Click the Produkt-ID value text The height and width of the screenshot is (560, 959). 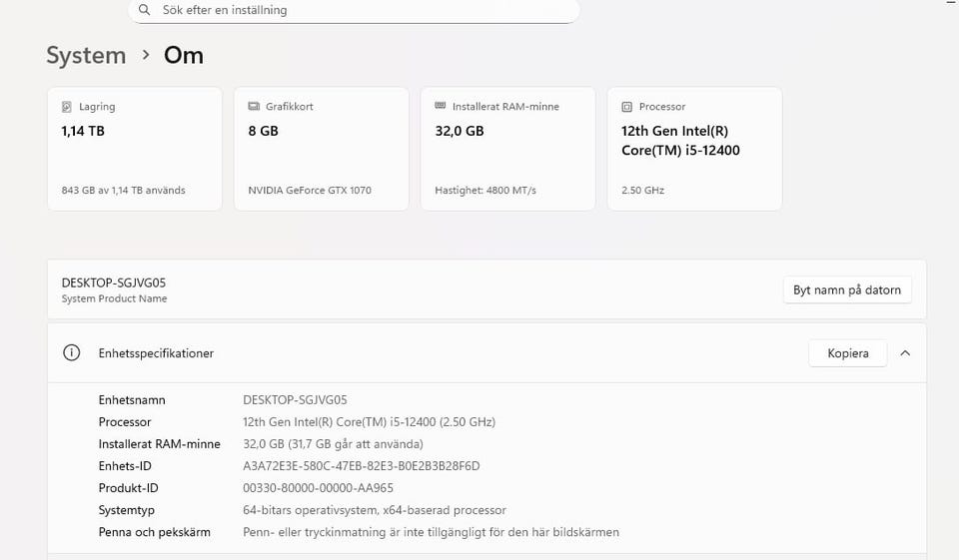tap(318, 488)
